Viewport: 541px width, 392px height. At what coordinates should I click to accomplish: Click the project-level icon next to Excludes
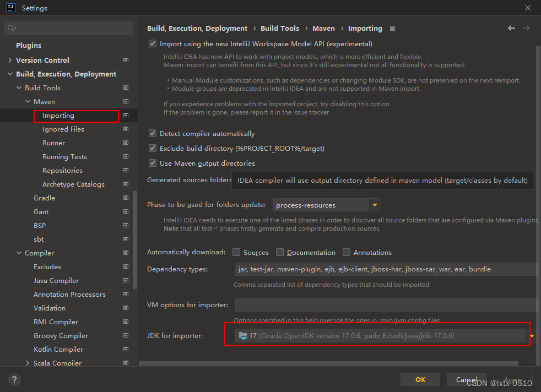coord(126,267)
